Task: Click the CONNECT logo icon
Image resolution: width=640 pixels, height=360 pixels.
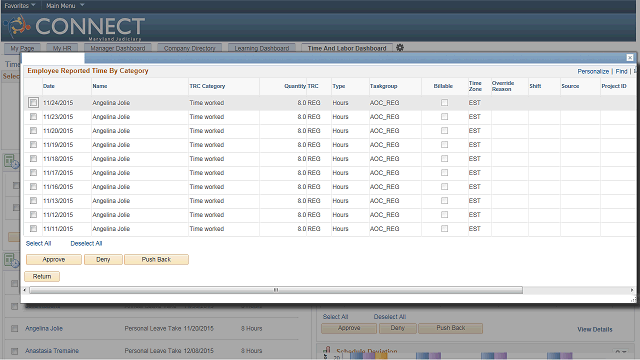Action: click(18, 26)
